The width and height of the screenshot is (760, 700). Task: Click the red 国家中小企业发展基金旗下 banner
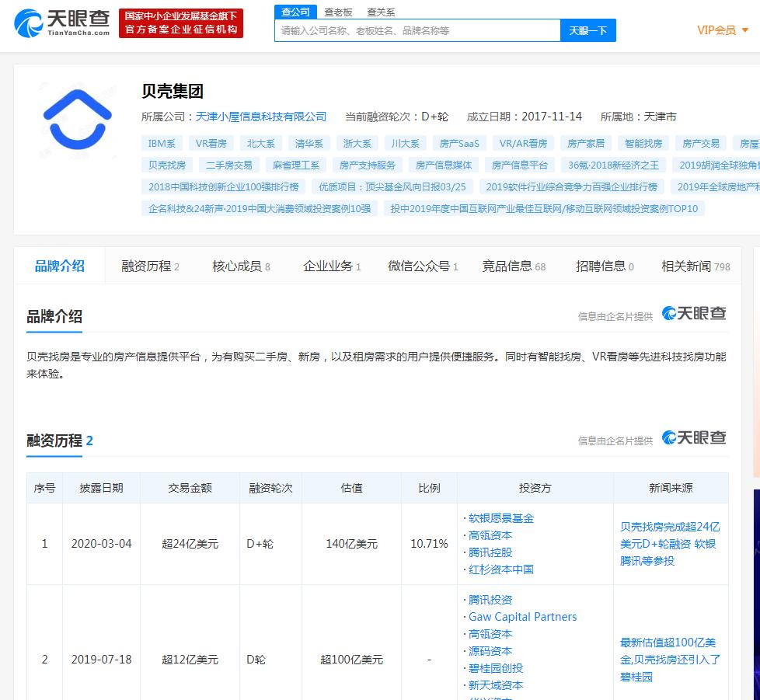click(x=181, y=23)
